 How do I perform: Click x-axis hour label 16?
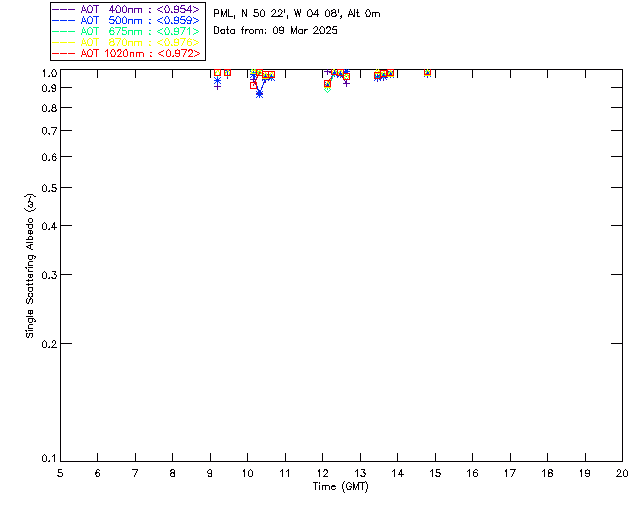click(x=473, y=473)
